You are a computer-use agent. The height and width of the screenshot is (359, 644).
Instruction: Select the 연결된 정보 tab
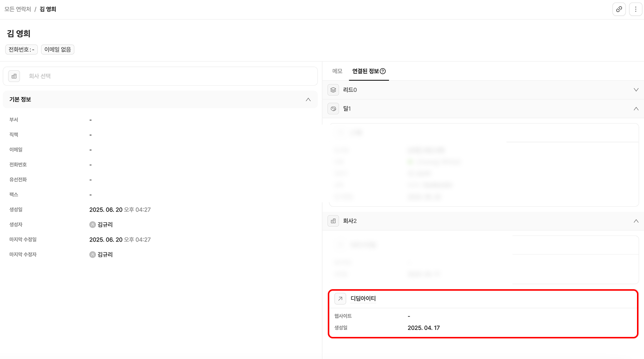[365, 71]
